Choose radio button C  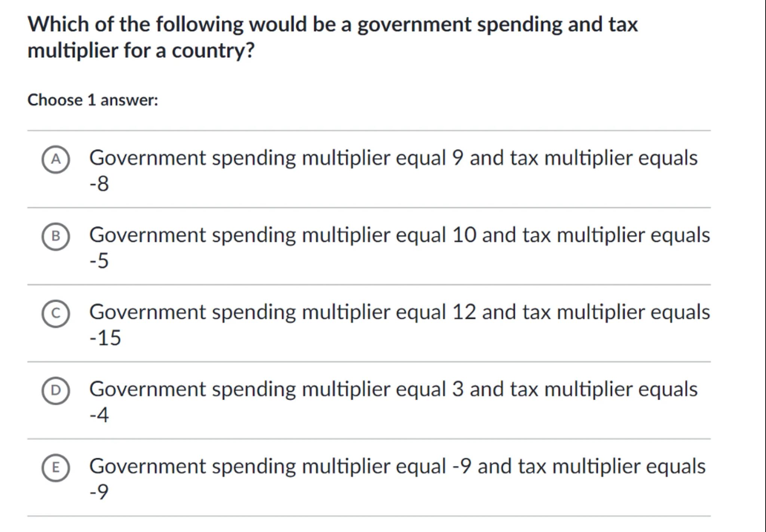click(55, 314)
